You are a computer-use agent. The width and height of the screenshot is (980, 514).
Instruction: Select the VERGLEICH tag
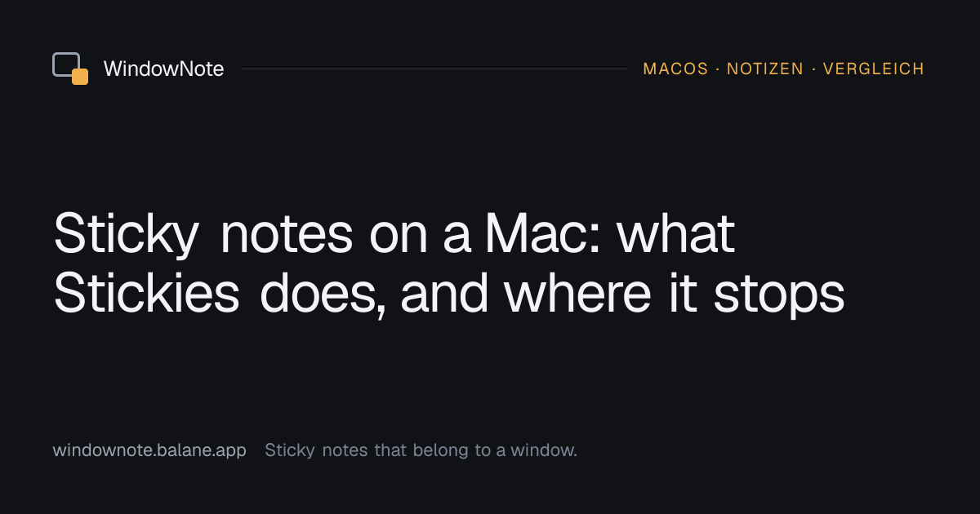[x=873, y=69]
